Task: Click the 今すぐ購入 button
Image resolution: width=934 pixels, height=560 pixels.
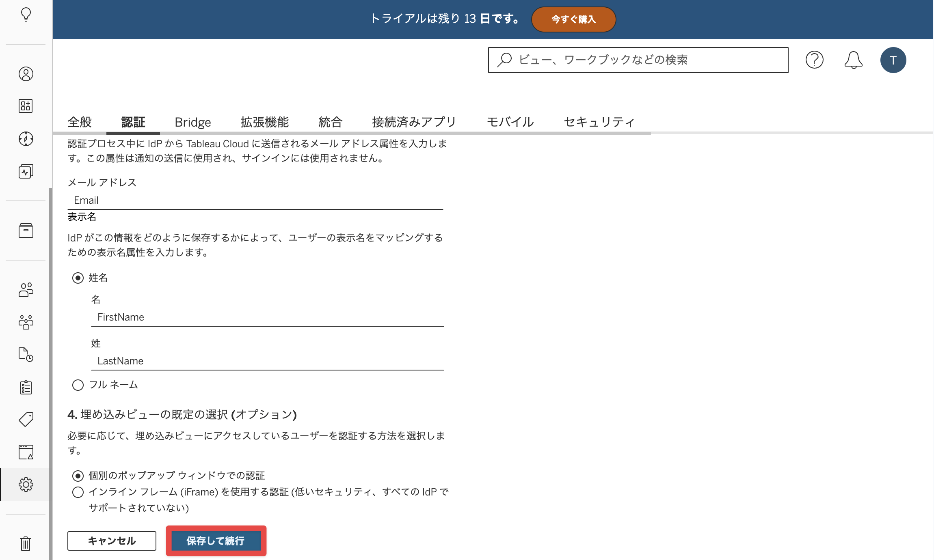Action: coord(573,19)
